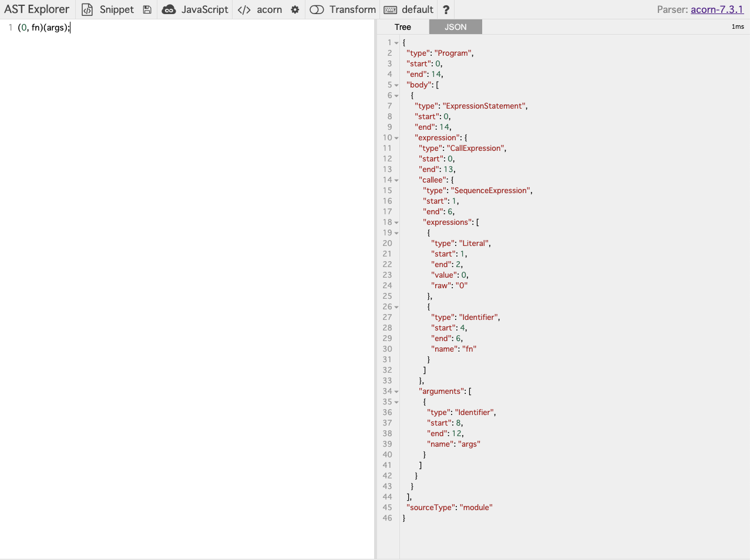Click the acorn parser code-brackets icon
The height and width of the screenshot is (560, 750).
tap(244, 9)
